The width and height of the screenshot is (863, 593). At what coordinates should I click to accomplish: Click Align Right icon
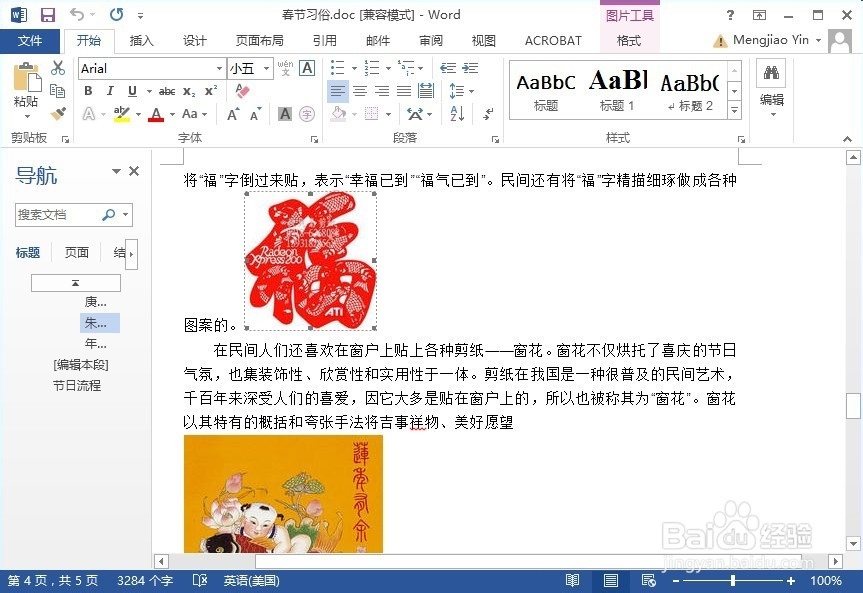(x=382, y=91)
